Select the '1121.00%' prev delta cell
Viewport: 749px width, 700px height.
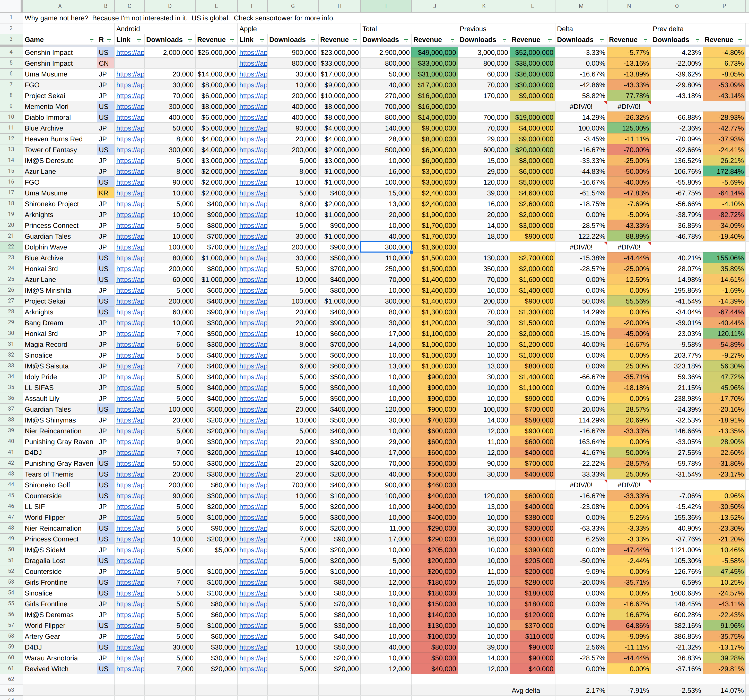[677, 550]
